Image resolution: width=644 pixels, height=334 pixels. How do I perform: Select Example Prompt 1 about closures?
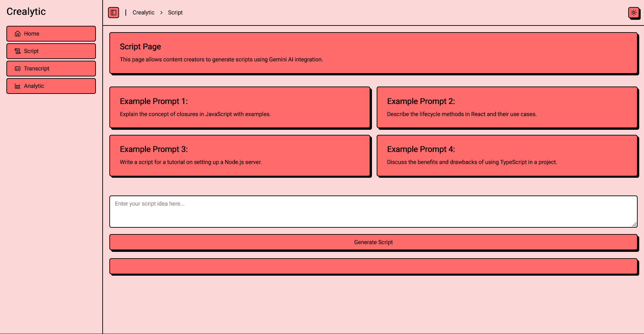pos(240,107)
